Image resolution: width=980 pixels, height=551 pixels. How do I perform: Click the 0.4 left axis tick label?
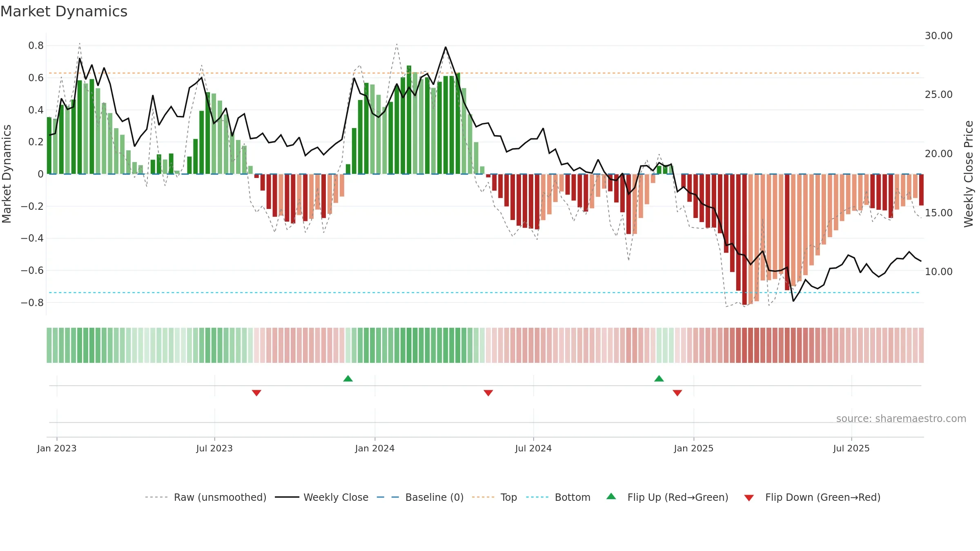36,110
